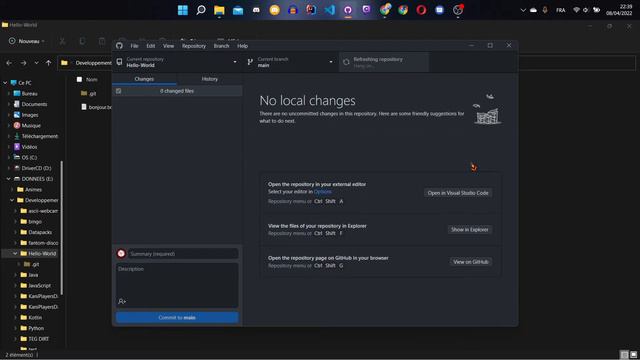Toggle the 0 changed files checkbox
Screen dimensions: 640x360
(118, 91)
